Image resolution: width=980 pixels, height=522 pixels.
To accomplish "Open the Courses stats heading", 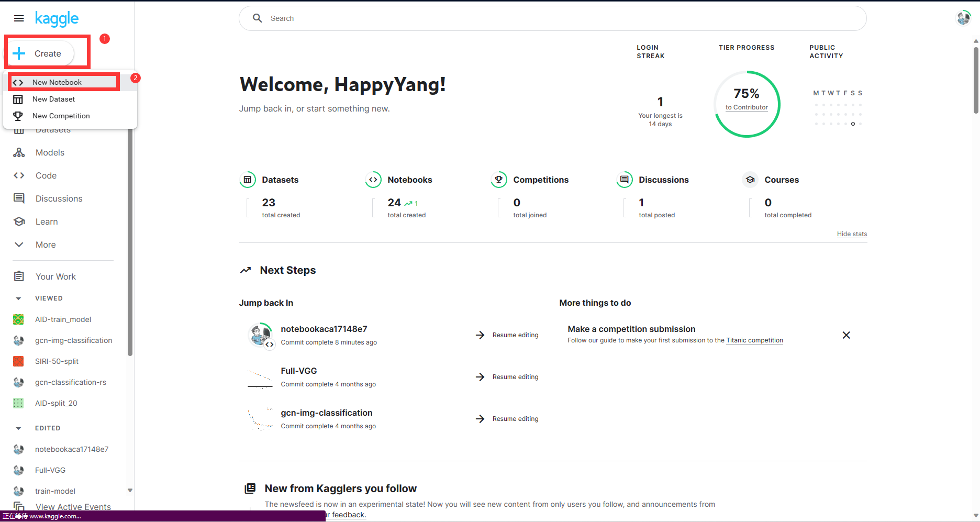I will click(782, 180).
